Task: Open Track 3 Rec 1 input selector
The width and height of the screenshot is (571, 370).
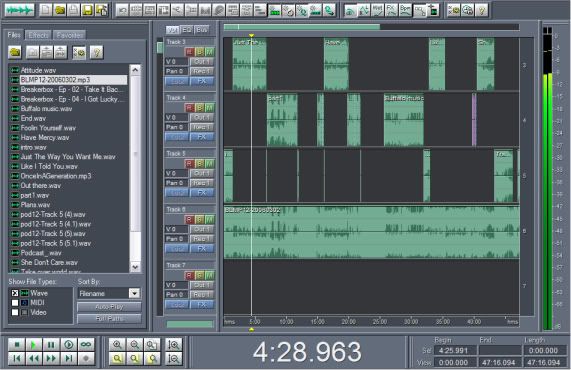Action: click(202, 71)
